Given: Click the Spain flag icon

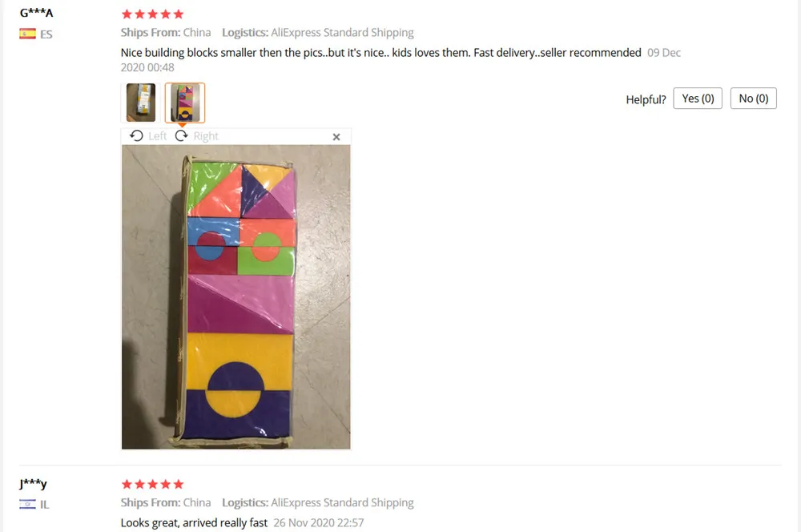Looking at the screenshot, I should [27, 34].
